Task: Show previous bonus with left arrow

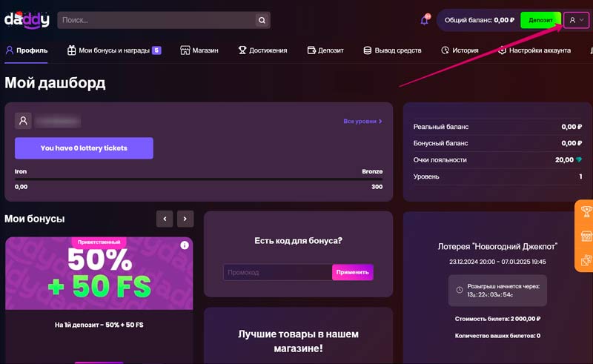Action: click(x=165, y=219)
